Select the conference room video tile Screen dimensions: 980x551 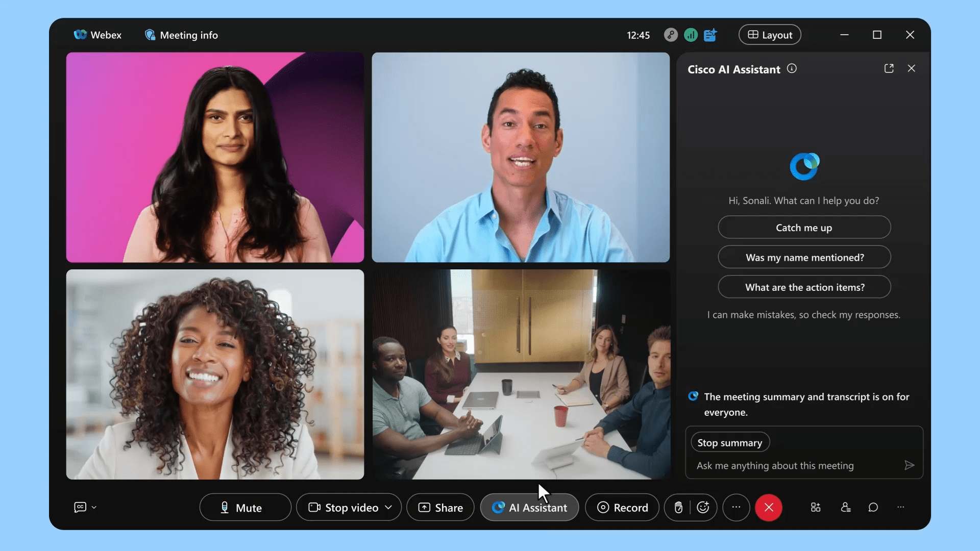click(521, 374)
